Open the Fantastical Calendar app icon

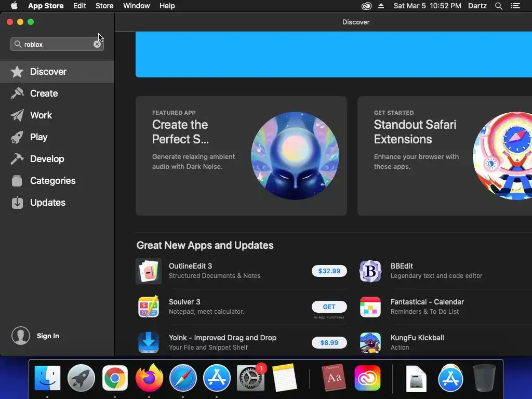tap(370, 307)
